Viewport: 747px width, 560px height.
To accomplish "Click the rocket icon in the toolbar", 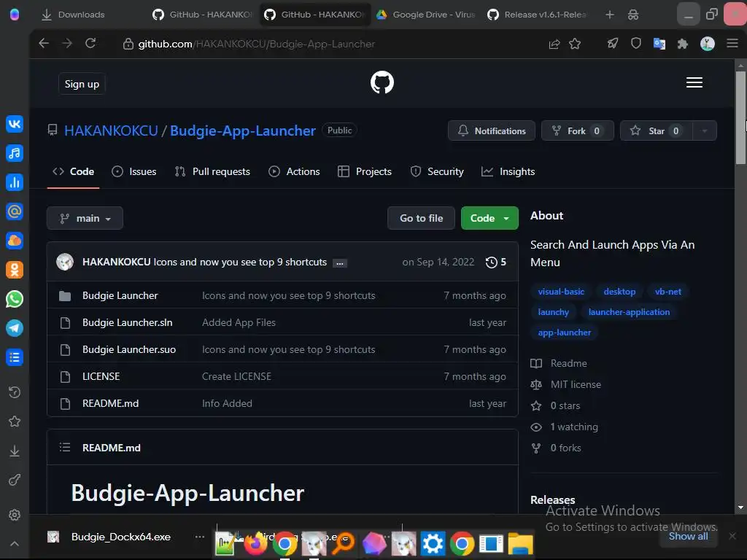I will 612,44.
